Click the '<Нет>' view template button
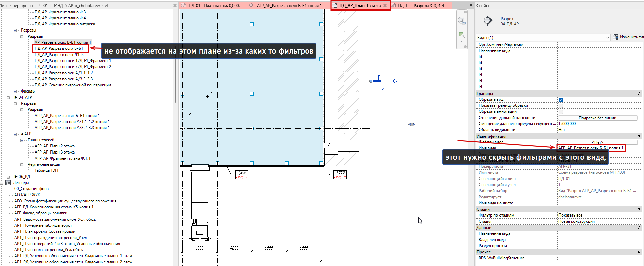The height and width of the screenshot is (266, 644). coord(597,142)
